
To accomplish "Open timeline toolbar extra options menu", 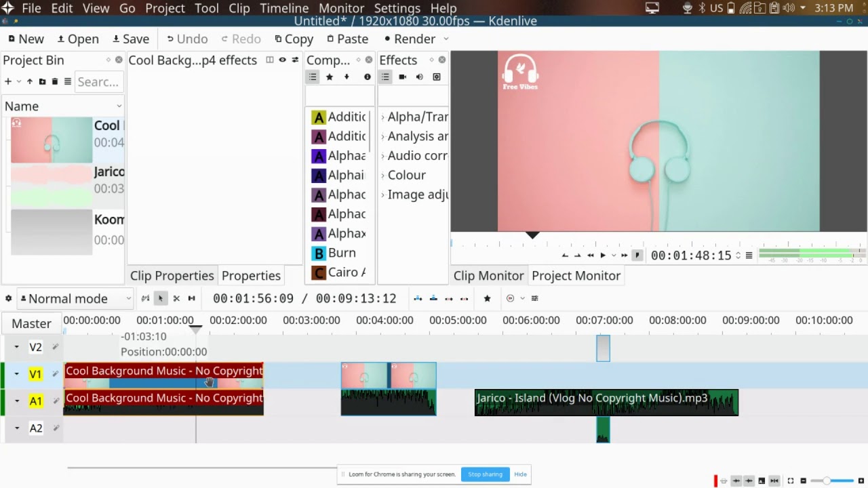I will pos(534,298).
